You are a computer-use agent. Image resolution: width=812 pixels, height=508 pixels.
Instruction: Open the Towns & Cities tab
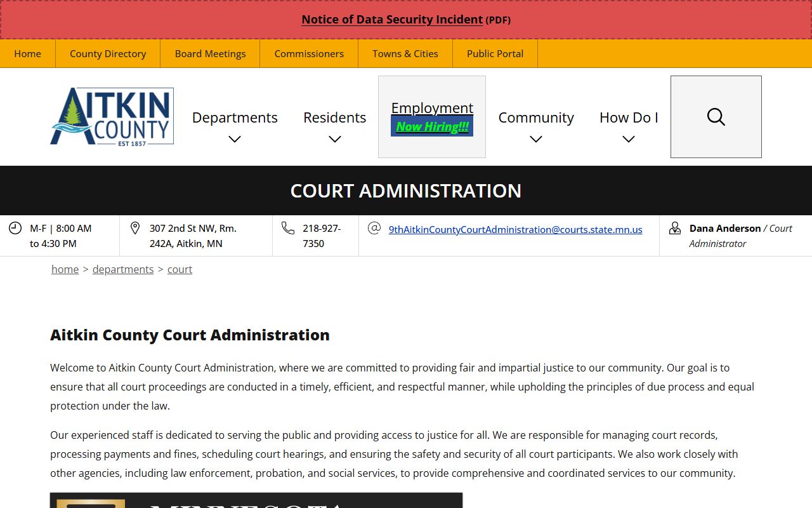click(x=405, y=53)
